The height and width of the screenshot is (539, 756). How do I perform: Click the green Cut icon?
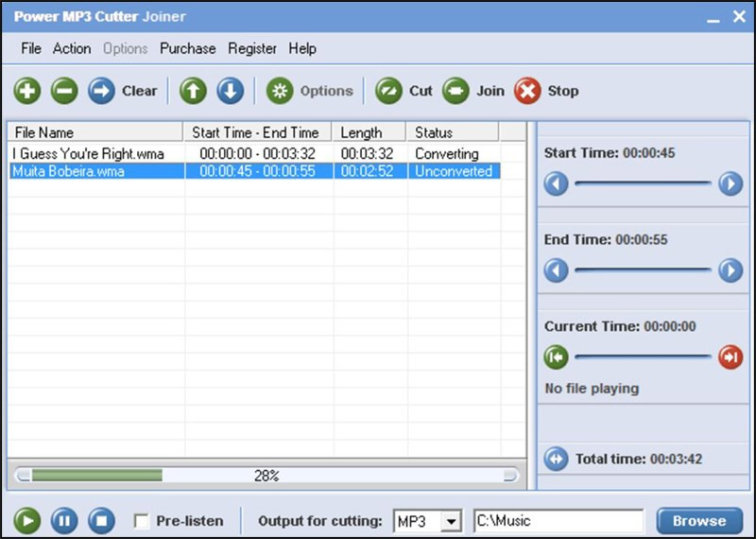(388, 90)
